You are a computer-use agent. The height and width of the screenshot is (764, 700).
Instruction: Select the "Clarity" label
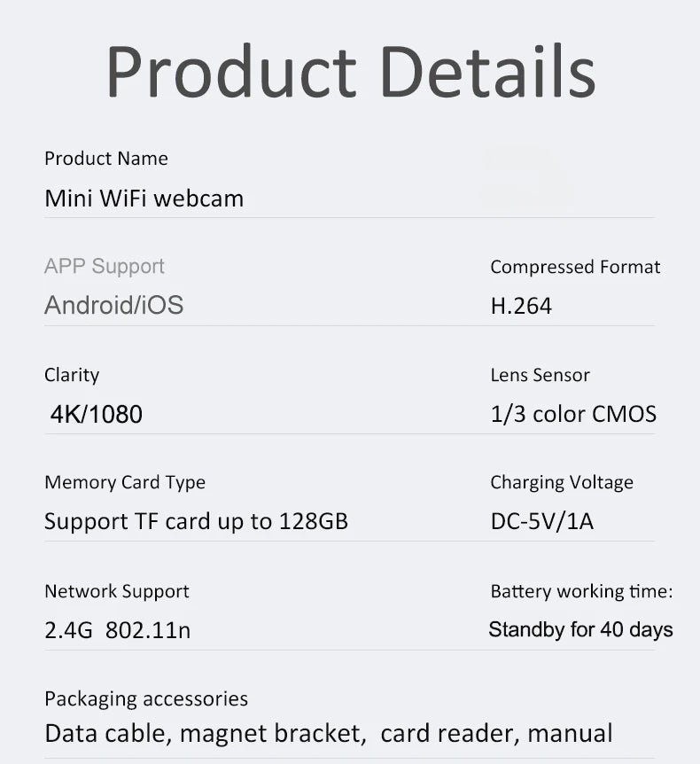pos(72,375)
